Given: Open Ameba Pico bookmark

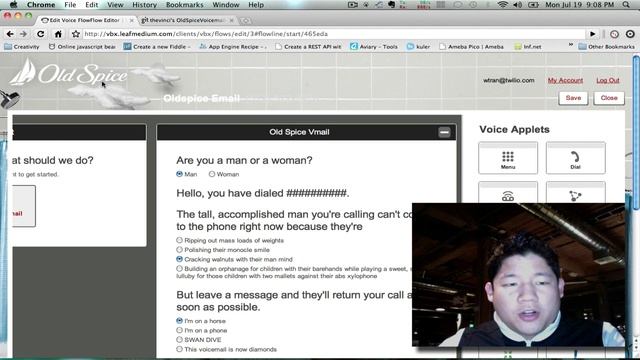Looking at the screenshot, I should [471, 47].
